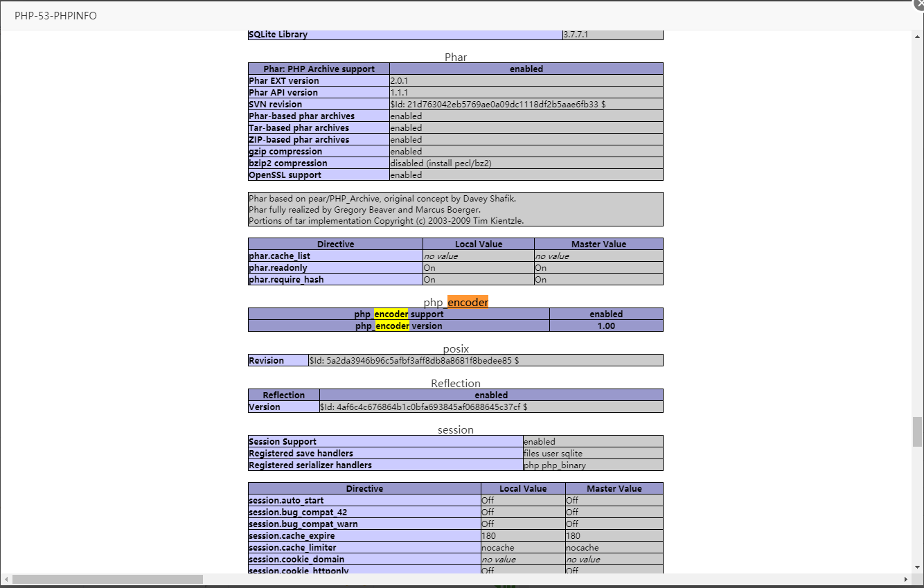
Task: Click the phar.readonly local value On
Action: [x=429, y=267]
